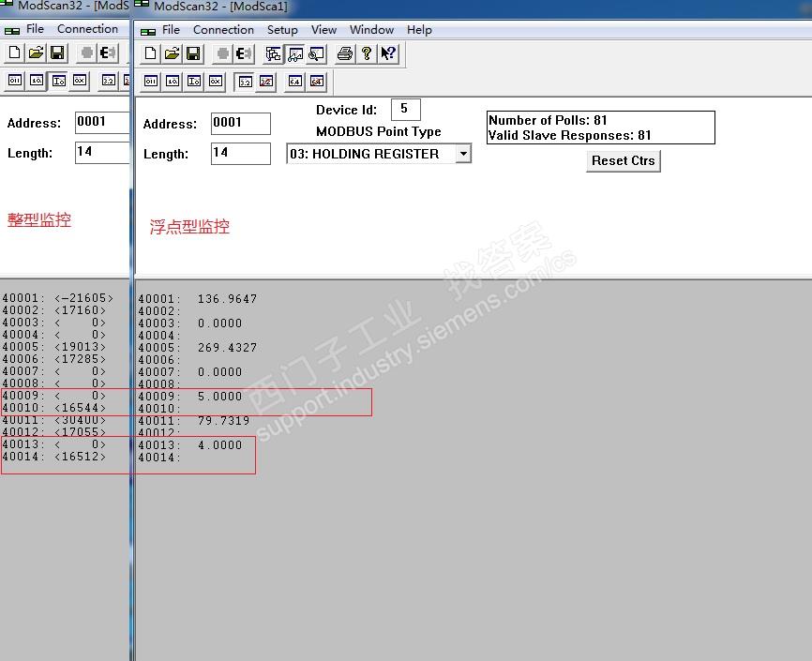Screen dimensions: 812x661
Task: Expand the MODBUS Point Type dropdown arrow
Action: tap(463, 154)
